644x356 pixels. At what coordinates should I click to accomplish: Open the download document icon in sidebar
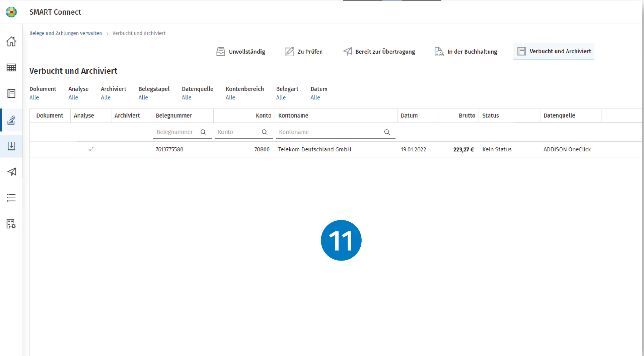(x=11, y=146)
